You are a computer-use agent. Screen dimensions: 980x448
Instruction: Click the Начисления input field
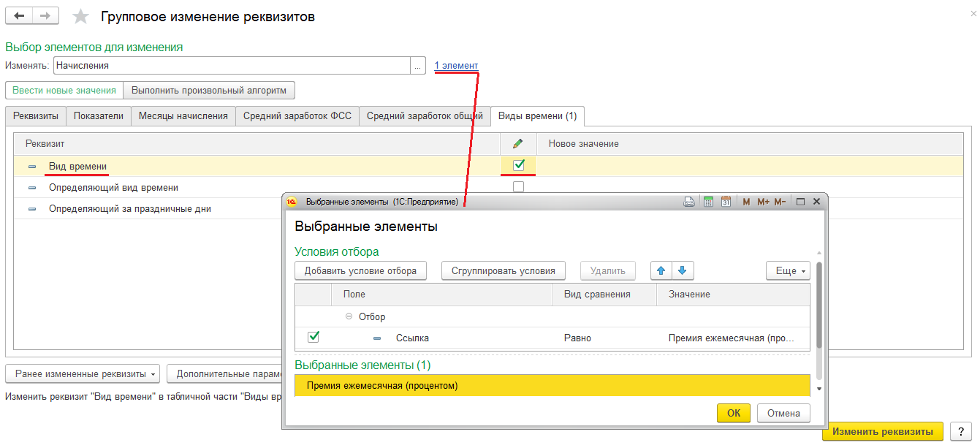coord(232,65)
